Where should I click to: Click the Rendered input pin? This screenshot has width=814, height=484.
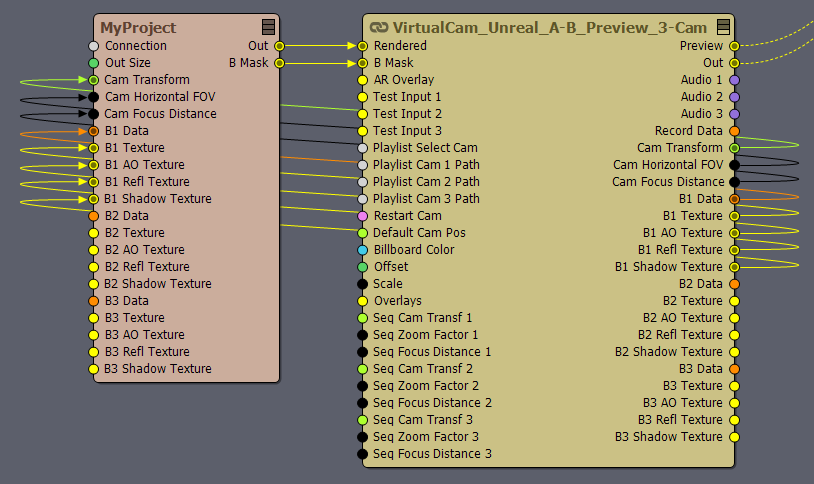[363, 46]
